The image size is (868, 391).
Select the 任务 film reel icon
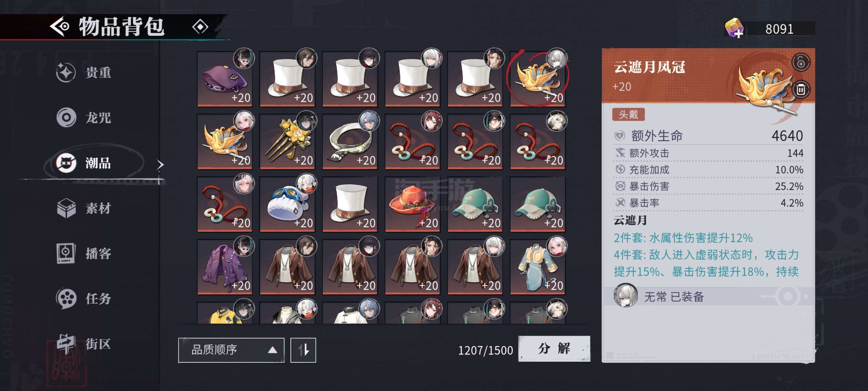tap(66, 299)
